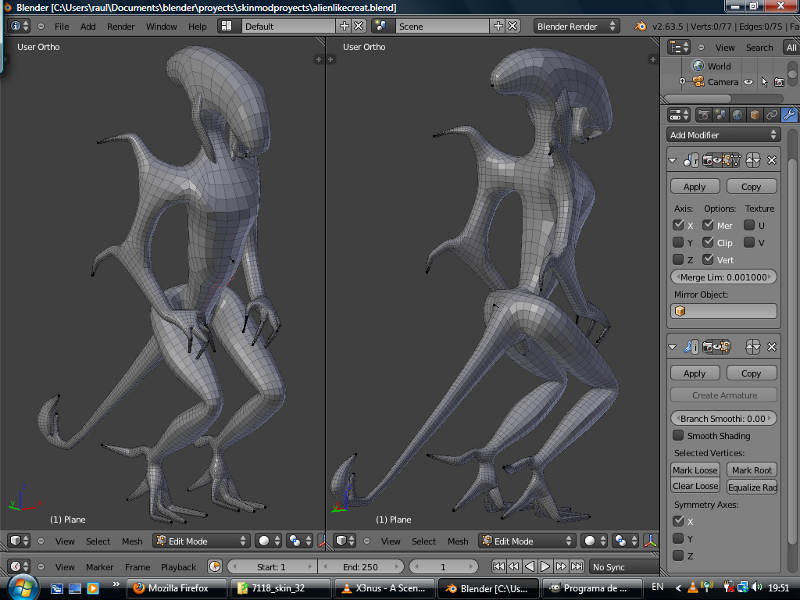The height and width of the screenshot is (600, 800).
Task: Open the Blender Render engine dropdown
Action: [x=577, y=26]
